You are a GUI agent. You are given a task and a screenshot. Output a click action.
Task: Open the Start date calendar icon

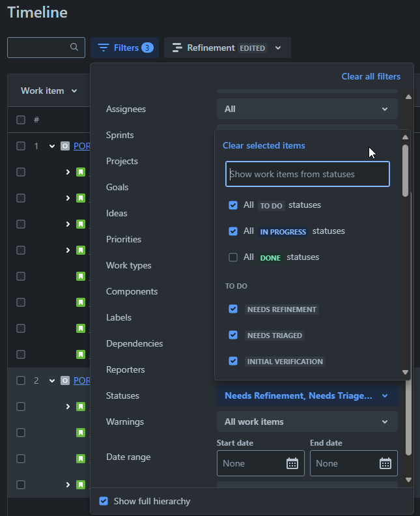point(292,463)
